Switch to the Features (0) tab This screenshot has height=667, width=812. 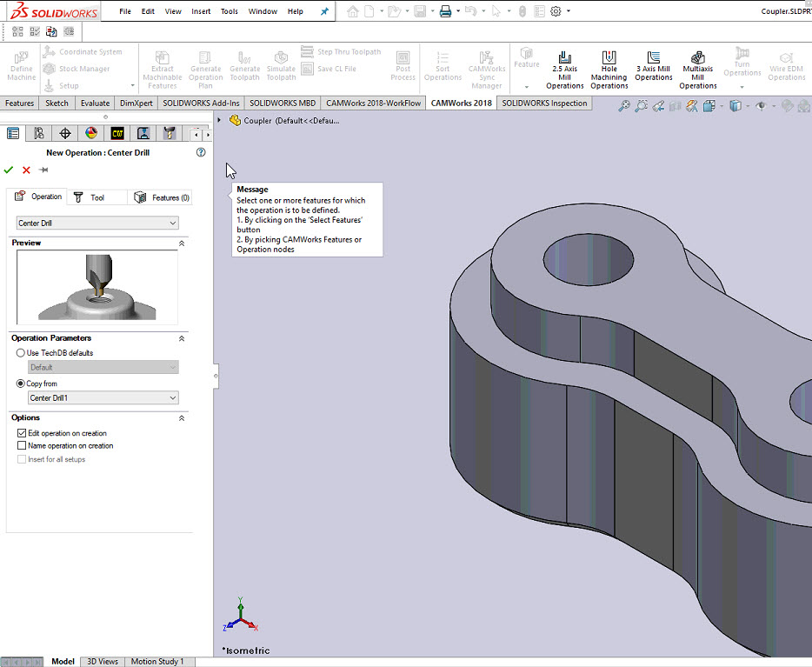(161, 197)
